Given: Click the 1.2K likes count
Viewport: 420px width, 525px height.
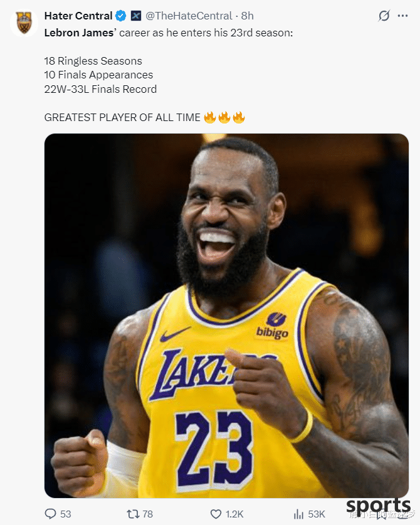Looking at the screenshot, I should coord(234,514).
